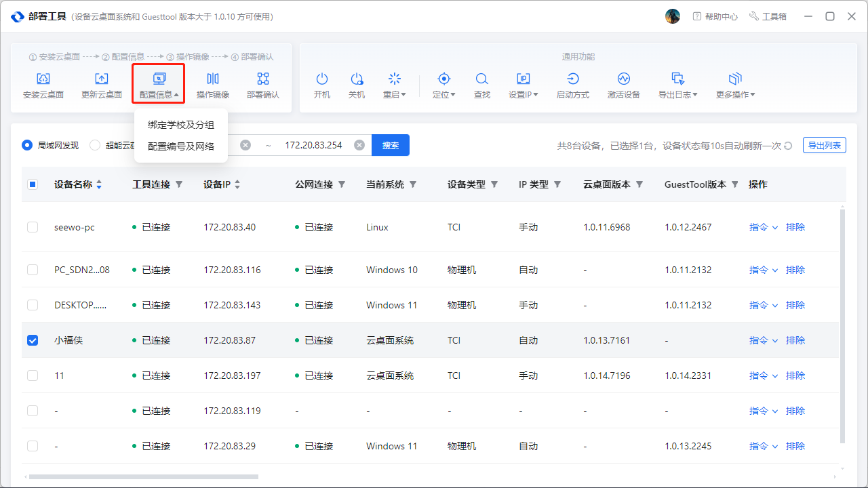Exclude the 小福侠 device via 排除
868x488 pixels.
pyautogui.click(x=795, y=340)
